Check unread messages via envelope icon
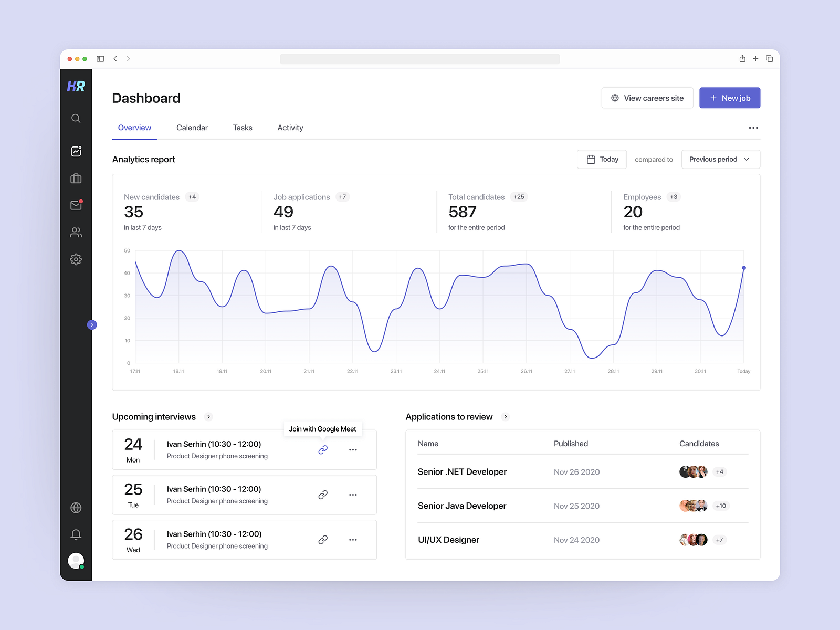Screen dimensions: 840x630 coord(76,205)
